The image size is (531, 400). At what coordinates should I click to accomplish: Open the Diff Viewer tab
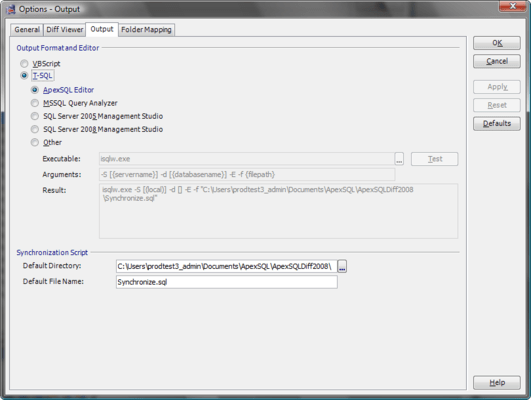point(64,30)
